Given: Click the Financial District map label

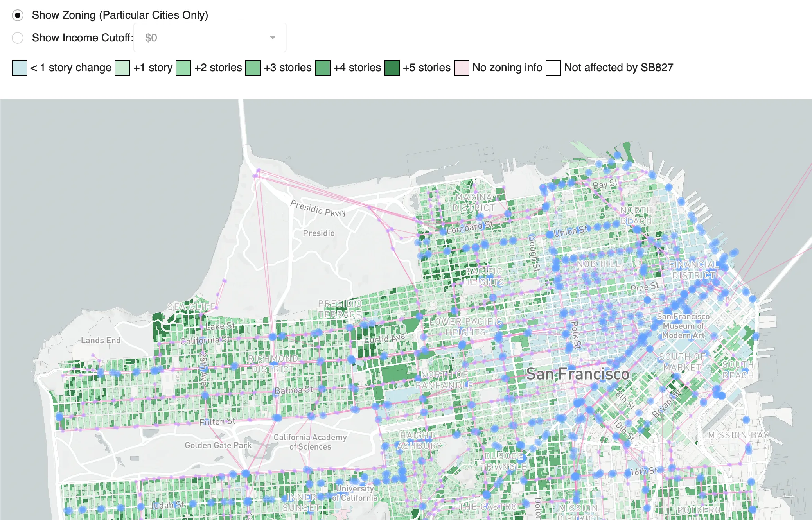Looking at the screenshot, I should point(693,270).
